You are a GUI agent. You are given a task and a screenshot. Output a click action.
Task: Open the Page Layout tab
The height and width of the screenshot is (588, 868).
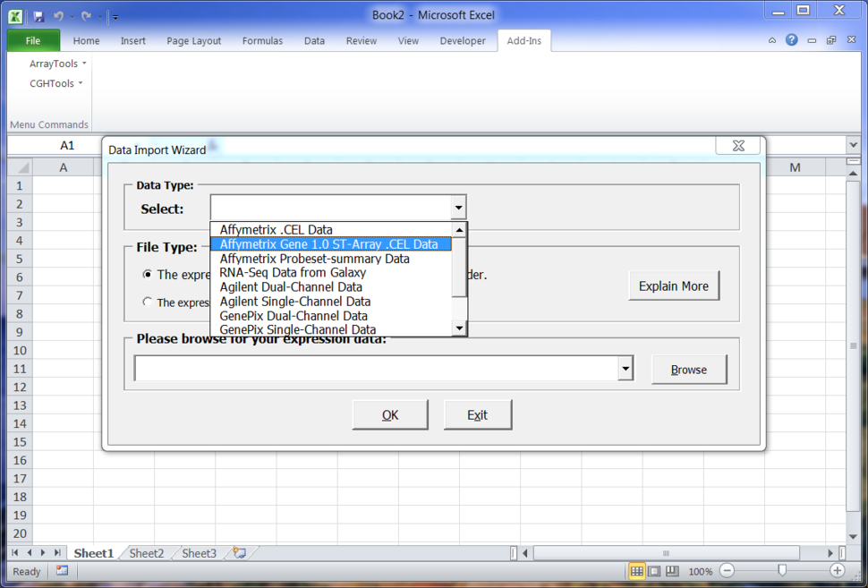[194, 40]
